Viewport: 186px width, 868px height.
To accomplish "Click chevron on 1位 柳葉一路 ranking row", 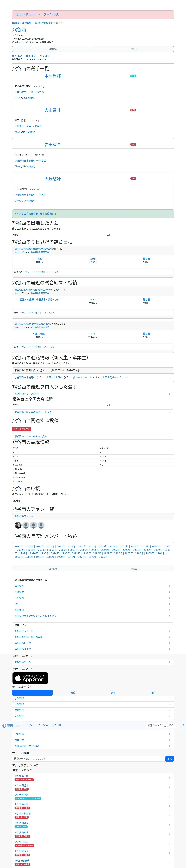I will pos(169,778).
